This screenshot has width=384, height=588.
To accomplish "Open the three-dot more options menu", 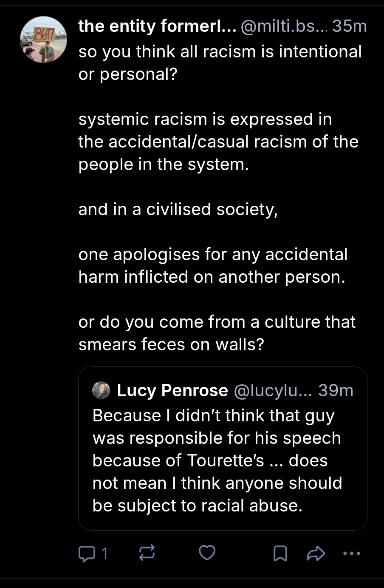I will [351, 554].
